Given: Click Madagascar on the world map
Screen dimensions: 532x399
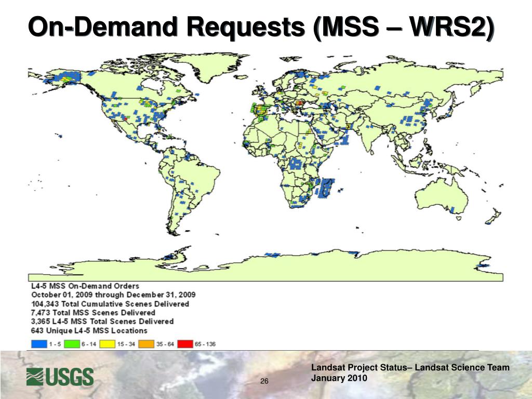Looking at the screenshot, I should [326, 188].
